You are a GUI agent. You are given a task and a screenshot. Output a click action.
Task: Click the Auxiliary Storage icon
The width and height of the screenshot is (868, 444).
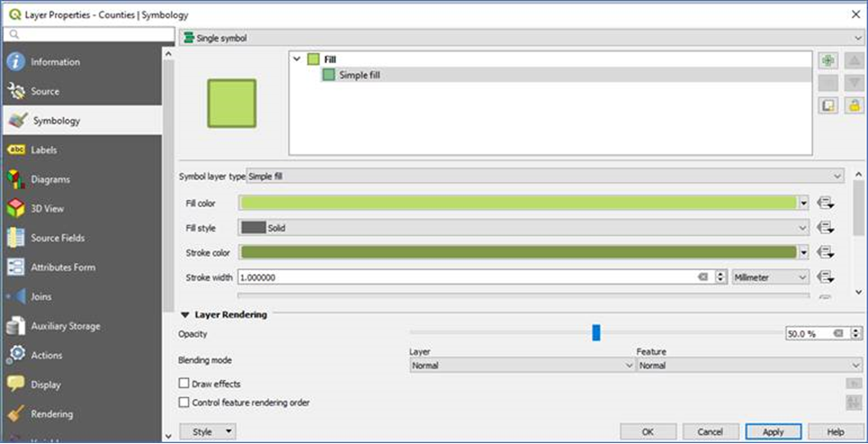point(16,326)
